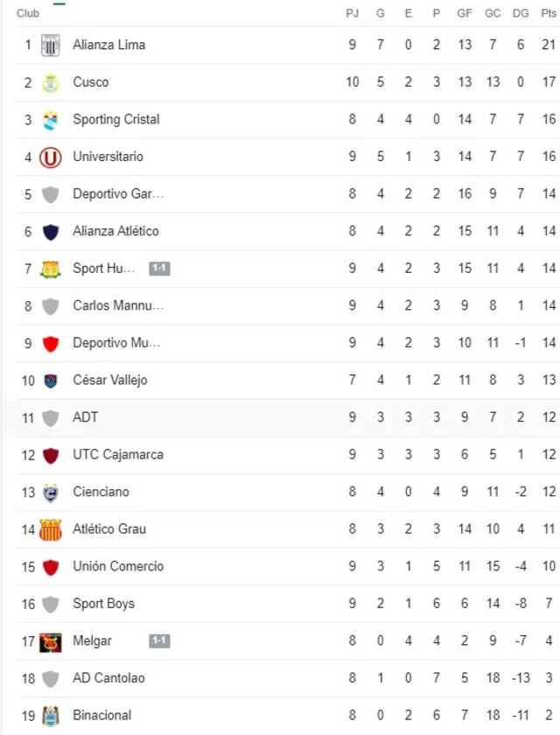This screenshot has height=735, width=560.
Task: Click the Cienciano club crest
Action: [51, 493]
